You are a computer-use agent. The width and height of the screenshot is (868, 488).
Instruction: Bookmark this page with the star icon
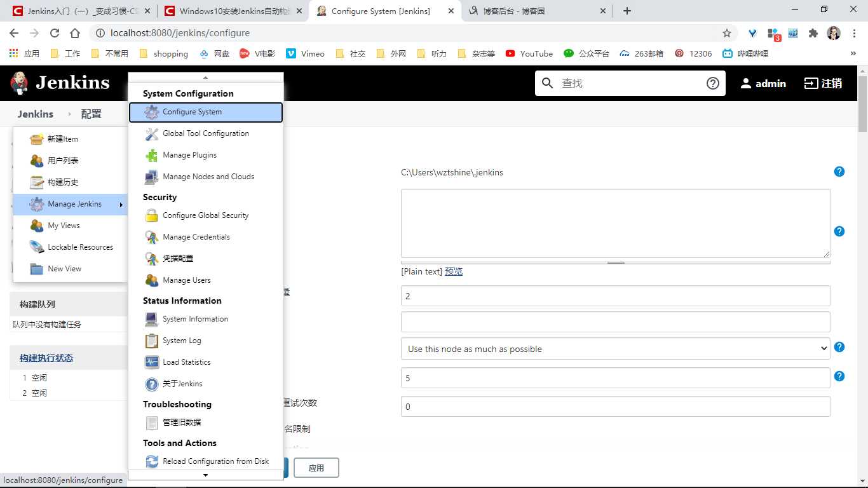point(727,33)
